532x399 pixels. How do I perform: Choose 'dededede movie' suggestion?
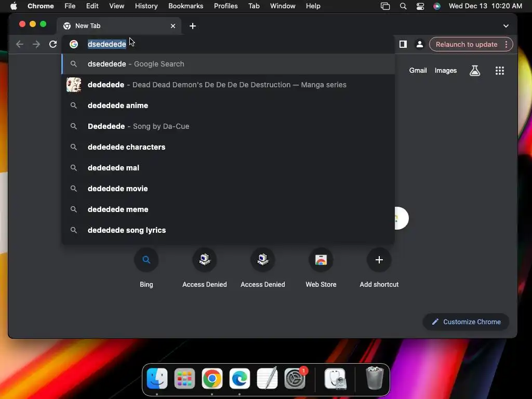tap(228, 189)
